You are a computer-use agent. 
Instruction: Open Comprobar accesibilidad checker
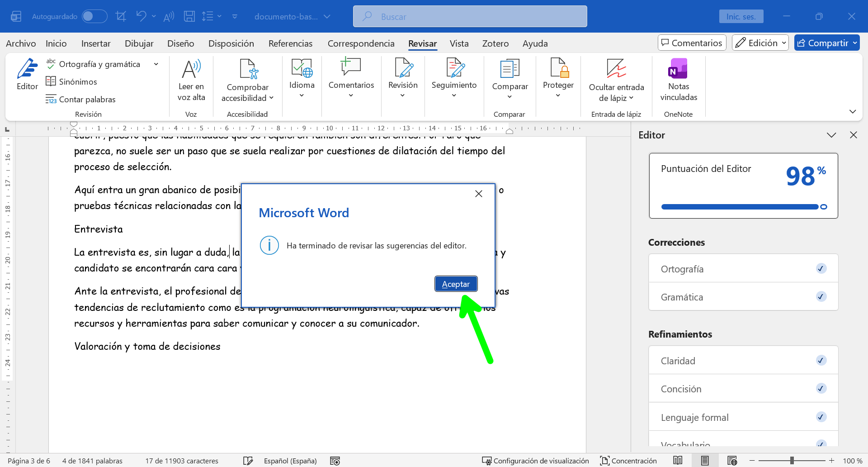(247, 80)
